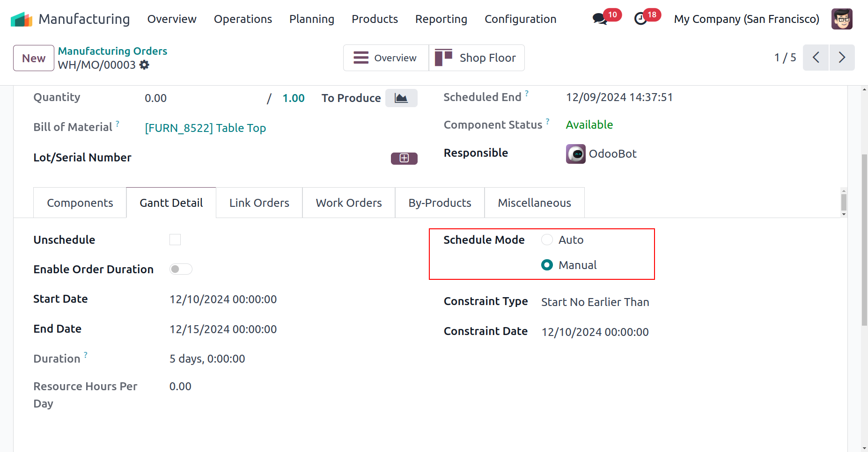Select Auto schedule mode radio button

547,240
